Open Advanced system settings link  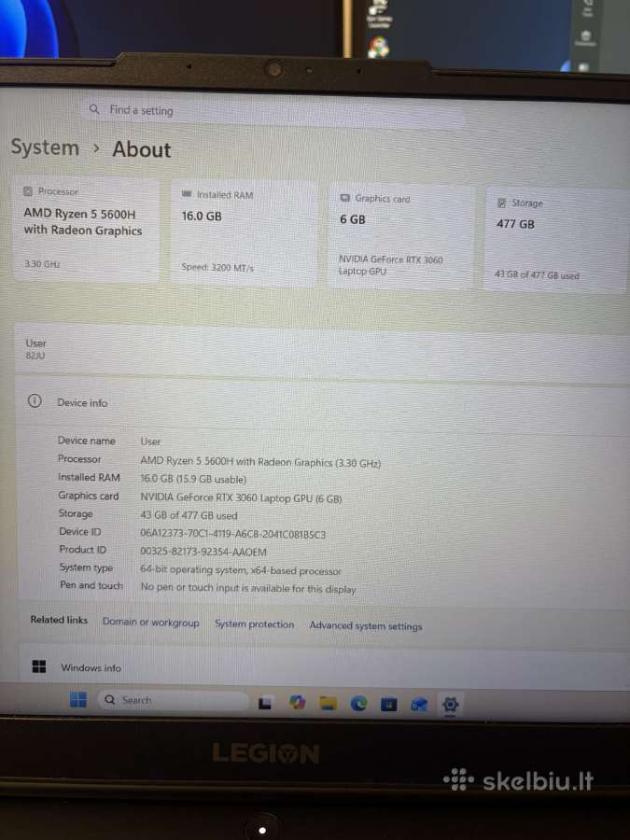click(x=365, y=625)
